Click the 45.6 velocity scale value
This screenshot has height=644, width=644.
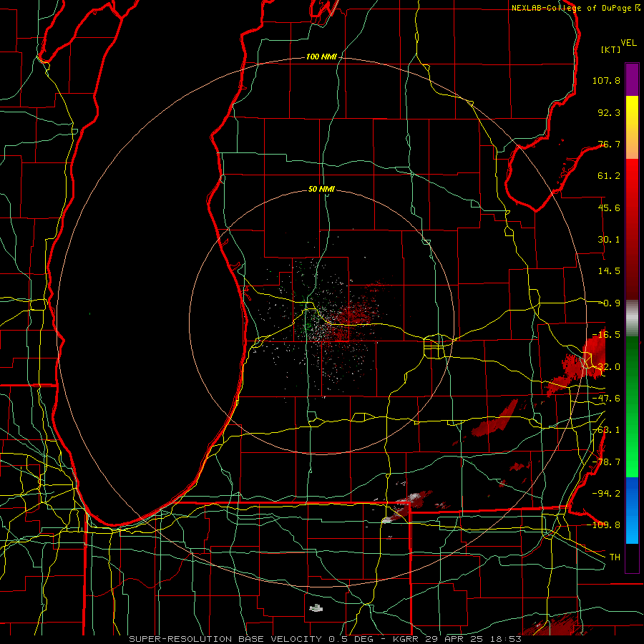[609, 208]
